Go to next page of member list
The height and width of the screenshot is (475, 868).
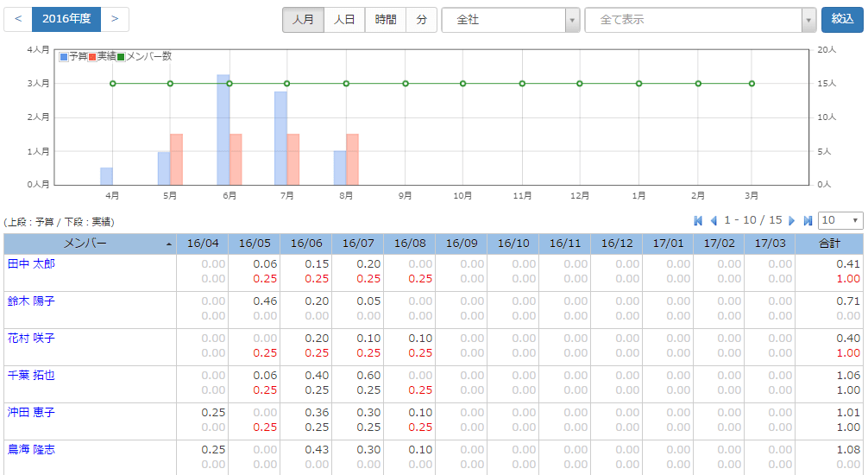tap(791, 221)
